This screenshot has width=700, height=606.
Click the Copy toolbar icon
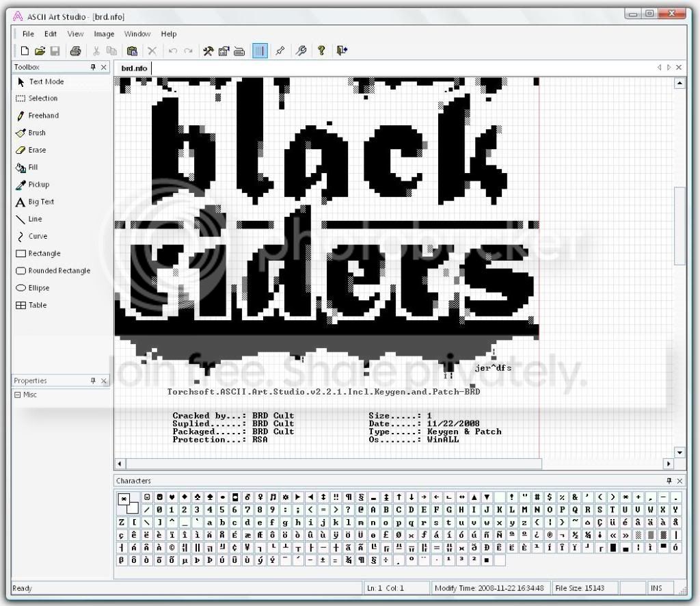111,51
